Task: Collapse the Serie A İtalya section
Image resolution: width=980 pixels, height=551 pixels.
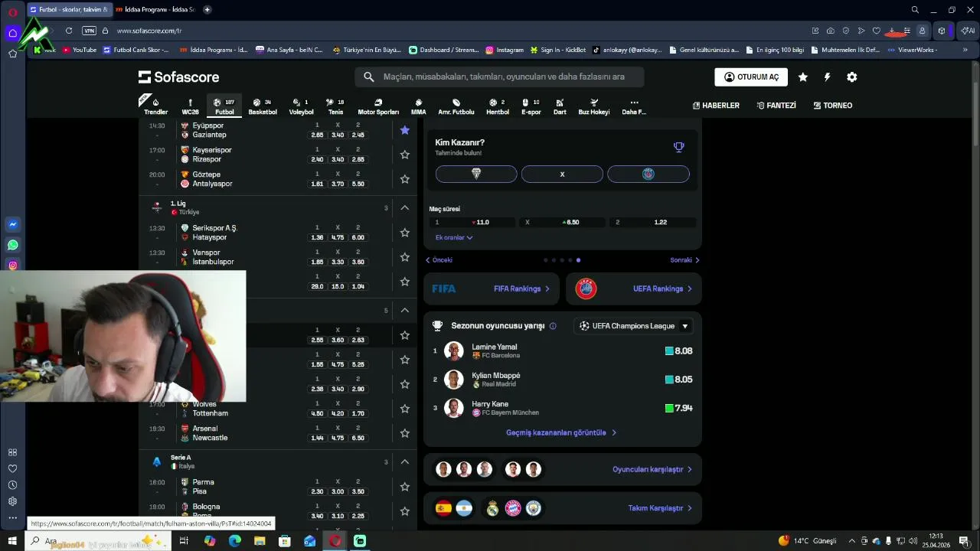Action: (404, 461)
